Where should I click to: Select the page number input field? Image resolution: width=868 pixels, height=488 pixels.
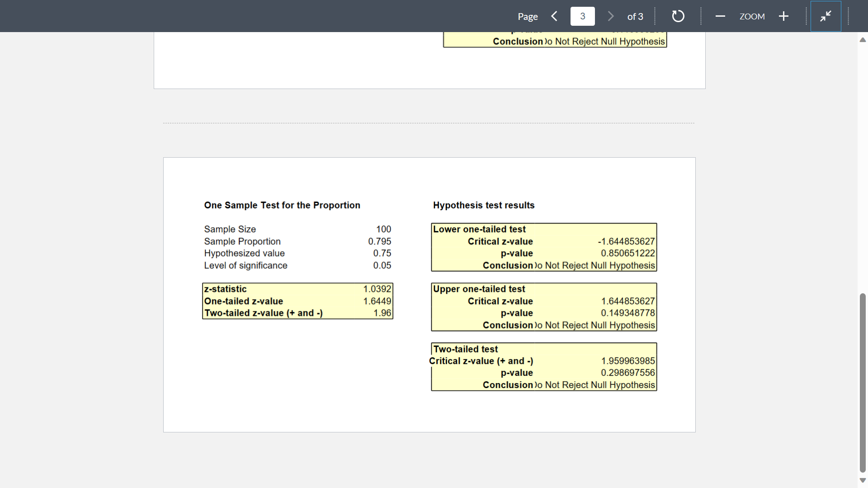click(582, 16)
